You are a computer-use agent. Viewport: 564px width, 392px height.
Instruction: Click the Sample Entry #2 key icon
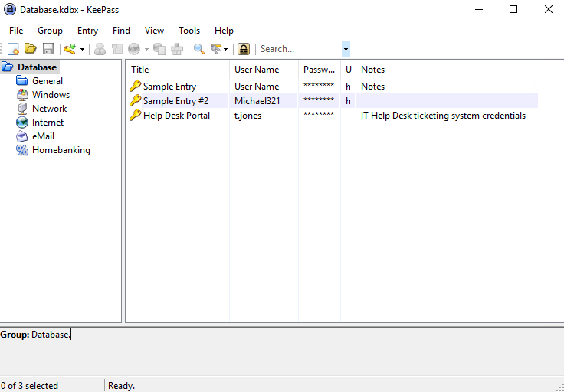coord(135,100)
